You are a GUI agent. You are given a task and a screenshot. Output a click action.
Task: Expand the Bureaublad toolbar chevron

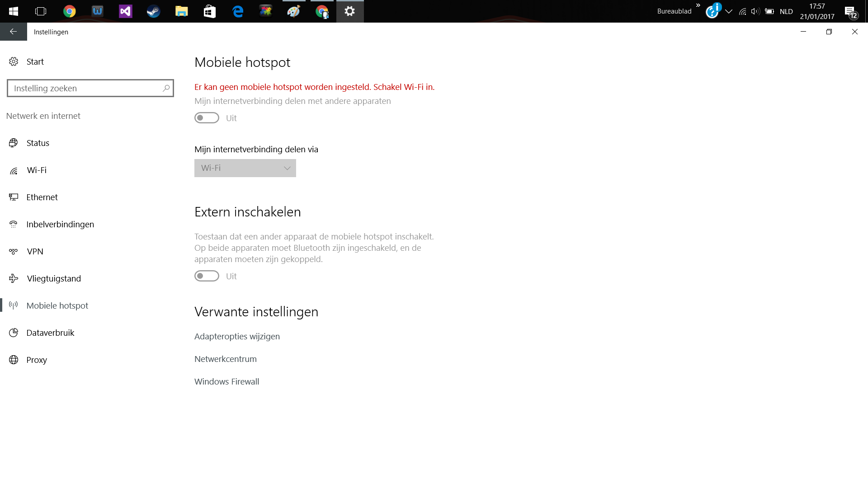tap(698, 5)
